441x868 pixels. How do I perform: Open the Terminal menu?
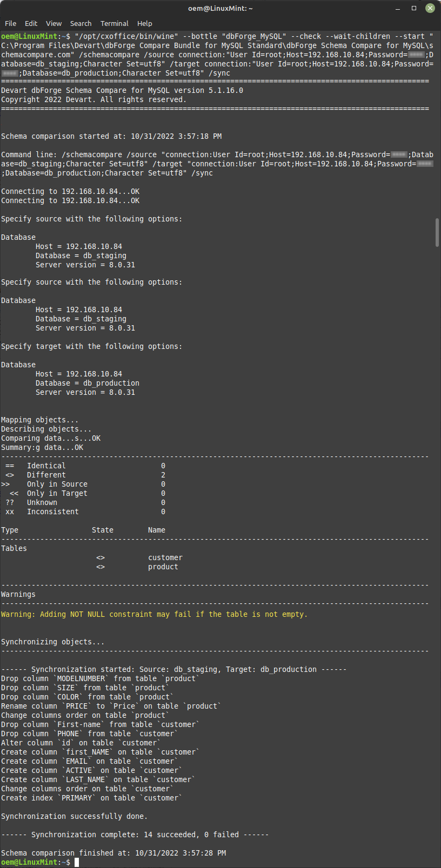coord(114,23)
